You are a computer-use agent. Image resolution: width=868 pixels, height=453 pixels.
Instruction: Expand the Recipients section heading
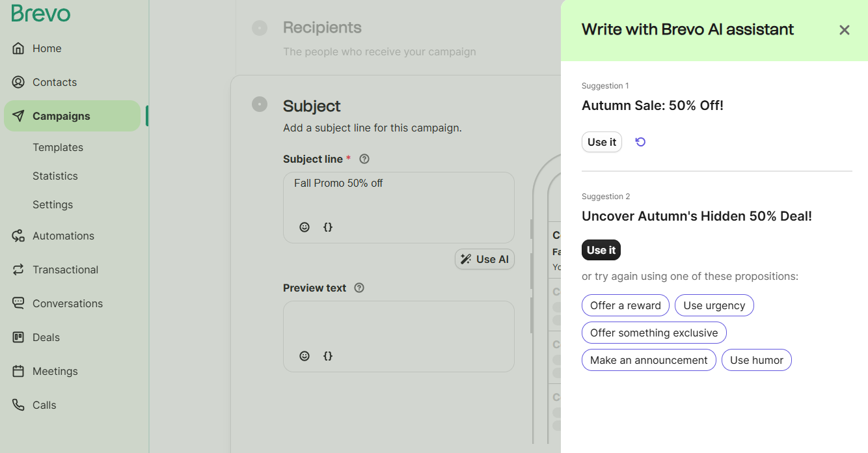click(322, 28)
